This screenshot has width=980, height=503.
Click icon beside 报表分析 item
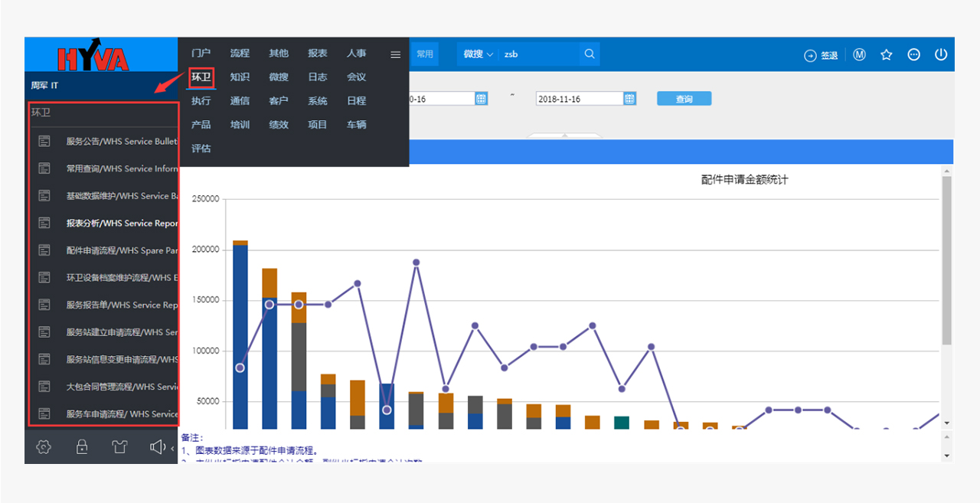pos(44,223)
